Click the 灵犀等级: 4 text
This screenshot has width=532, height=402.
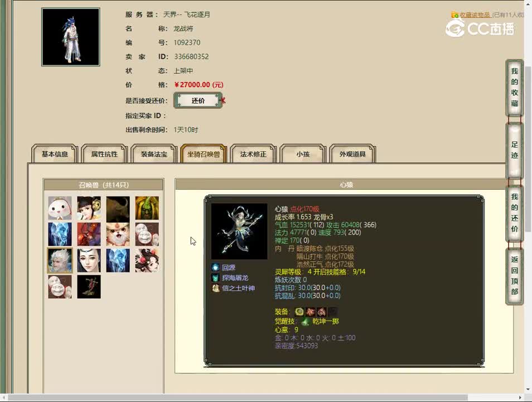coord(293,272)
